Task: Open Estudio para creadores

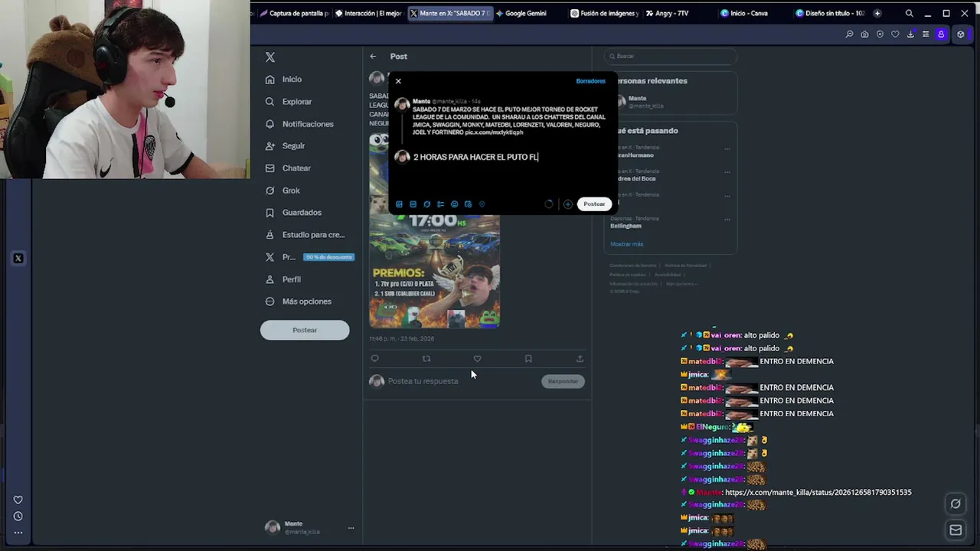Action: 305,235
